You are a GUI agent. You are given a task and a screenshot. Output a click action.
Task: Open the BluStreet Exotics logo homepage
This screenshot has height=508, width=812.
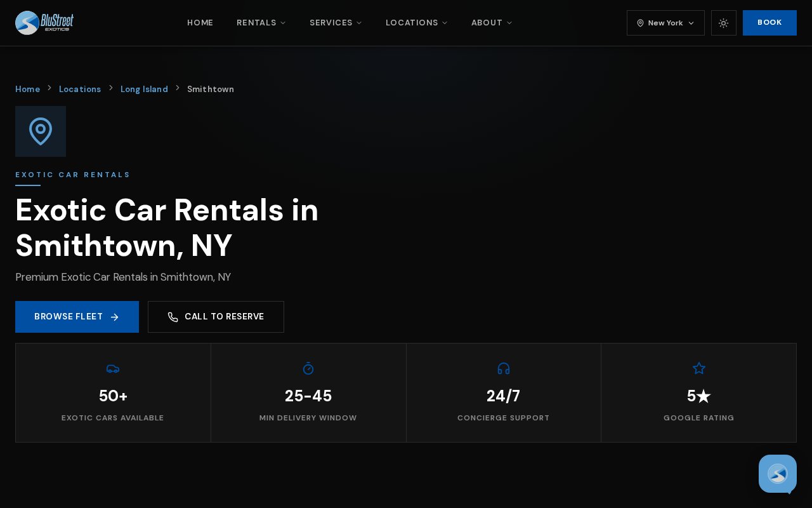tap(44, 23)
